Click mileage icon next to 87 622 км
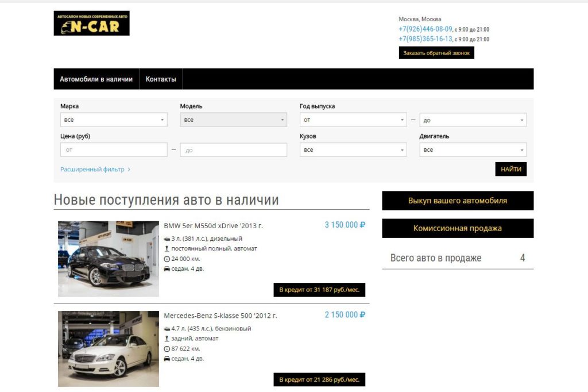588x392 pixels. [167, 349]
